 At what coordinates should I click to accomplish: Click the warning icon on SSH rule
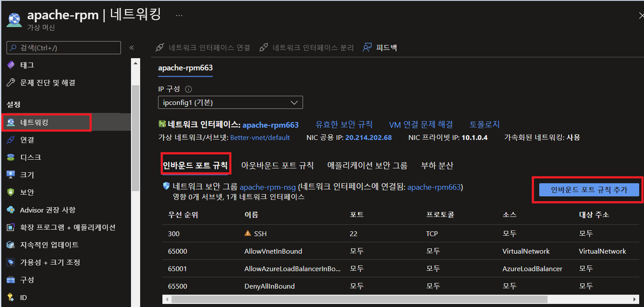pos(248,233)
